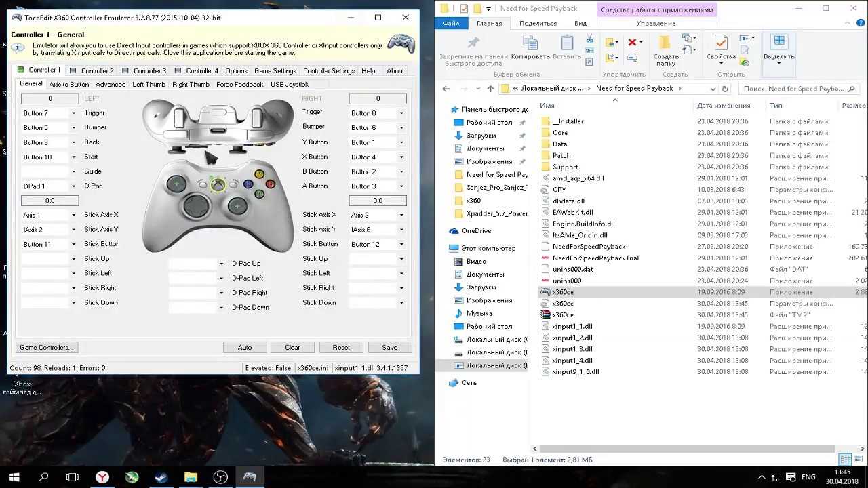Select OneDrive in the navigation pane
Image resolution: width=868 pixels, height=488 pixels.
(x=476, y=231)
